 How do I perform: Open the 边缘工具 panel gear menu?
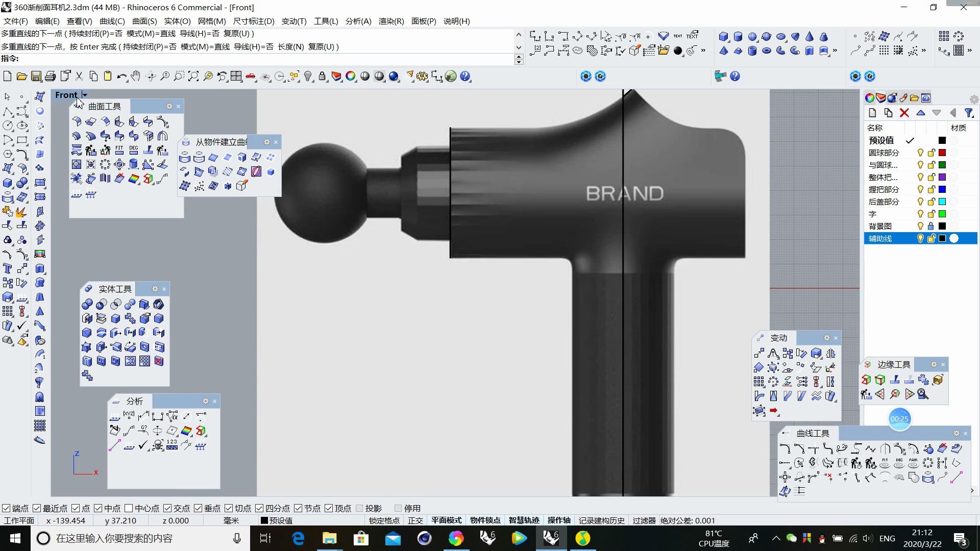[934, 364]
